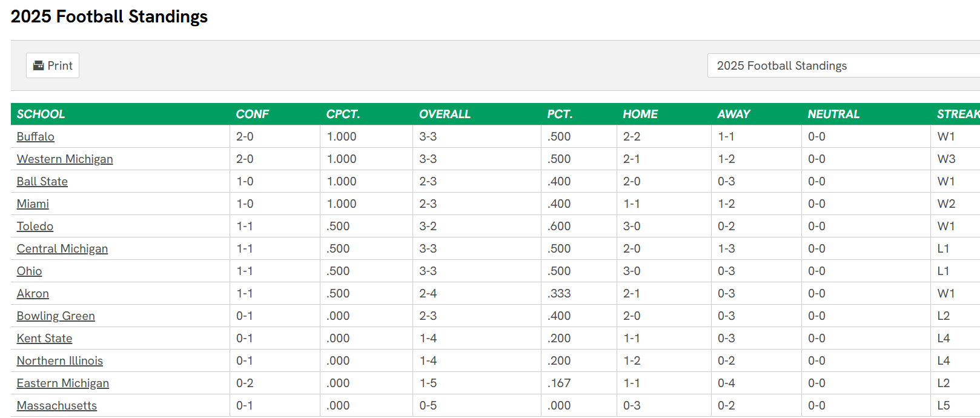Select Ball State in standings
The width and height of the screenshot is (980, 418).
click(x=42, y=181)
